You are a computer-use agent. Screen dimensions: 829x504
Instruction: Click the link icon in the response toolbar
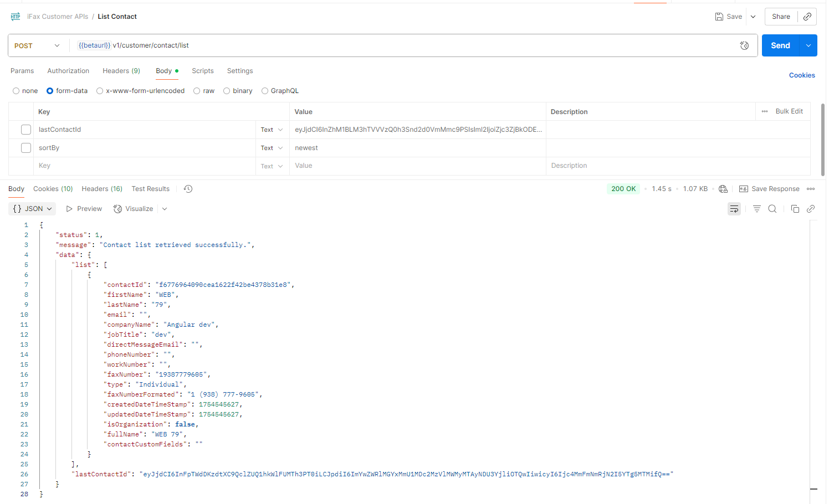(x=811, y=209)
